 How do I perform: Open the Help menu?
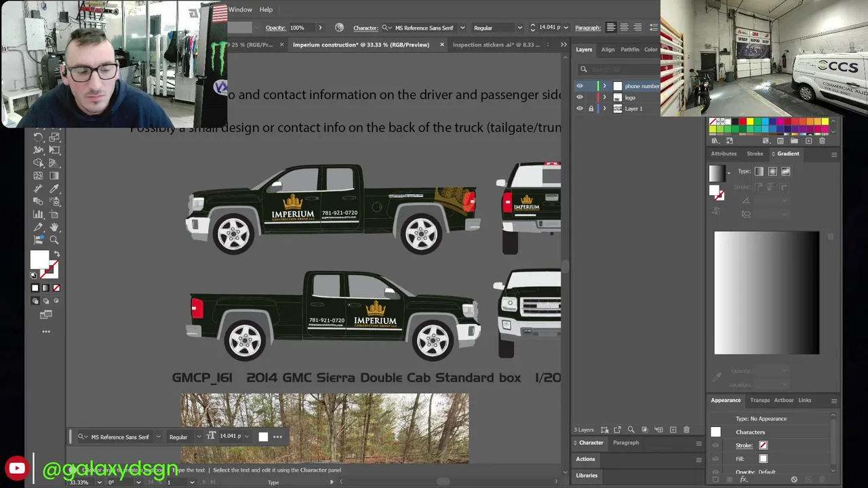(266, 9)
